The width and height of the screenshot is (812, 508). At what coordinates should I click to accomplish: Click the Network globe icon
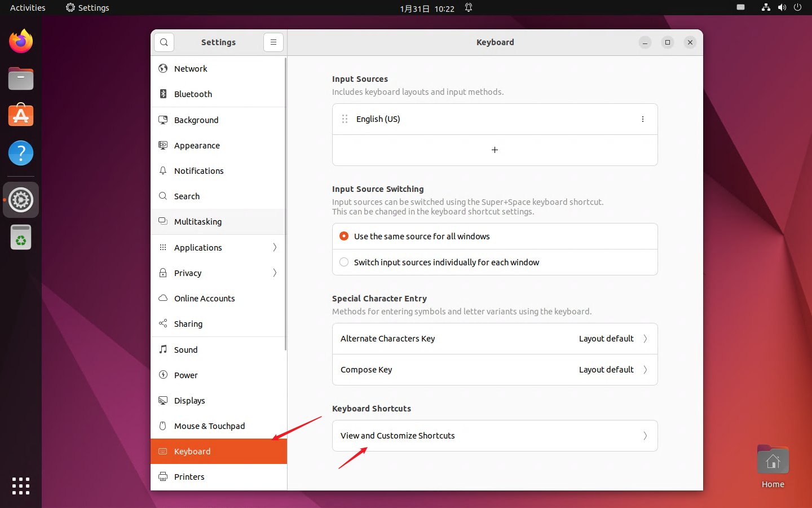[x=163, y=68]
